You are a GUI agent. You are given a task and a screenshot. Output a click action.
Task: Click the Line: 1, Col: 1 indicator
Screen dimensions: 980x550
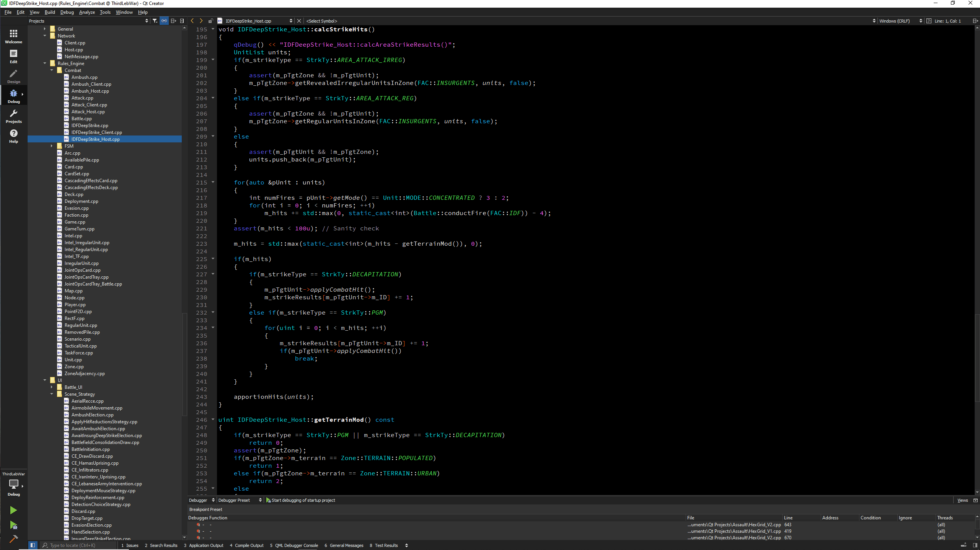(947, 21)
